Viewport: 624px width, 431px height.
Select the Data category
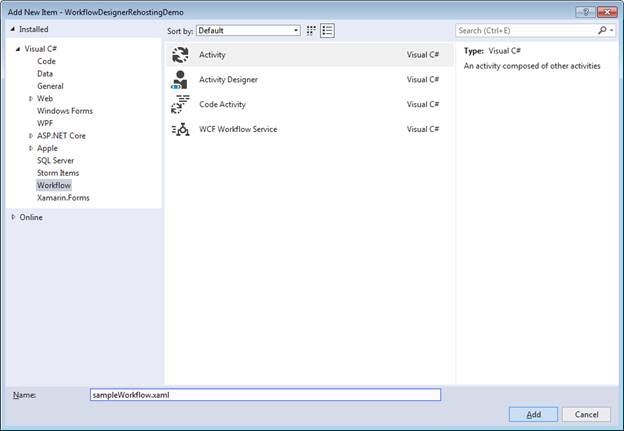(x=45, y=74)
